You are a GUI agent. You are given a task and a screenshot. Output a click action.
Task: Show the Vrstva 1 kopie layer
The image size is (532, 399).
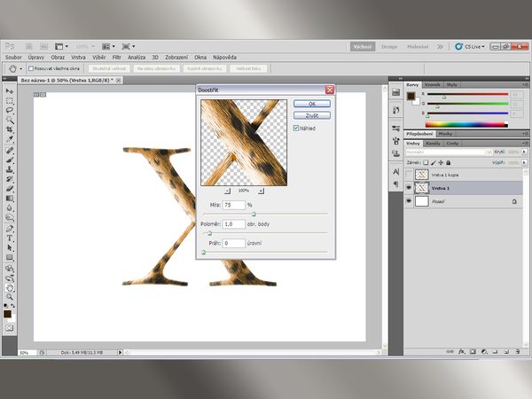409,176
